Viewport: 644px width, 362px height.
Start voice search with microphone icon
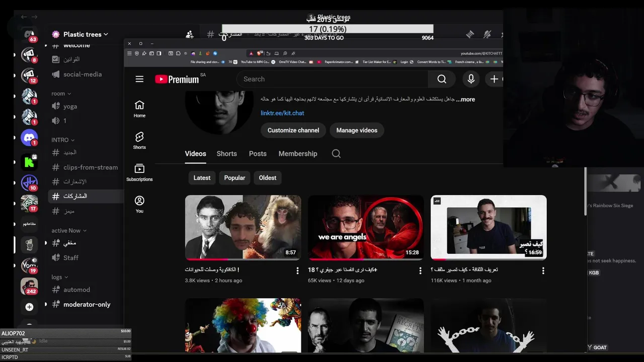click(x=471, y=79)
